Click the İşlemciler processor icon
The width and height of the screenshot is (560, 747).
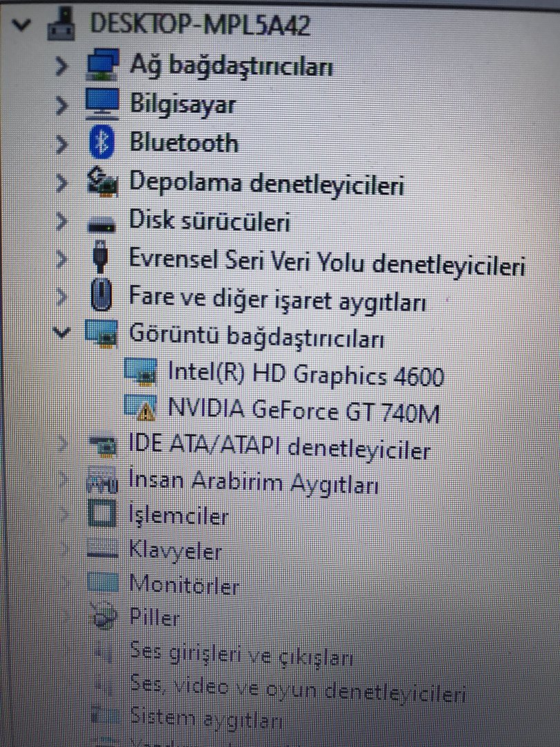pyautogui.click(x=102, y=513)
